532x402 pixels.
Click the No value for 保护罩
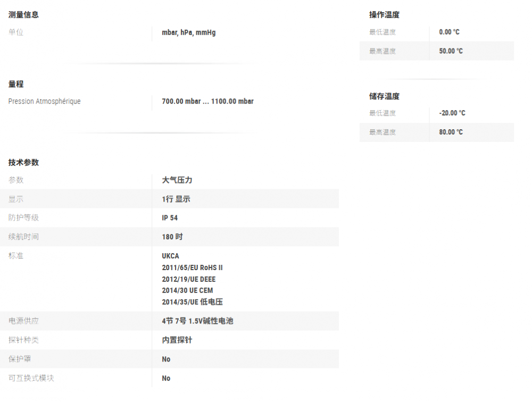click(x=166, y=359)
